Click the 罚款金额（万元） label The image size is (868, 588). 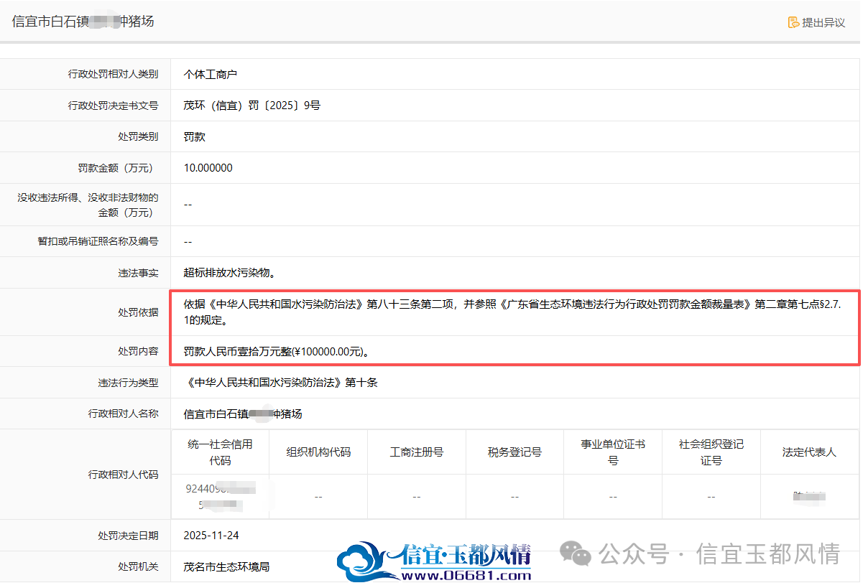tap(118, 168)
